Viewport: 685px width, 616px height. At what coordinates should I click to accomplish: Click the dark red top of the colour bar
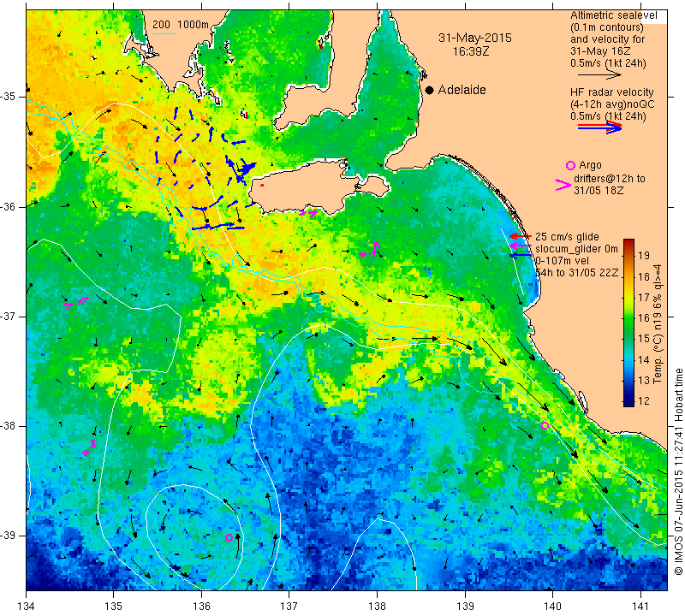coord(628,242)
